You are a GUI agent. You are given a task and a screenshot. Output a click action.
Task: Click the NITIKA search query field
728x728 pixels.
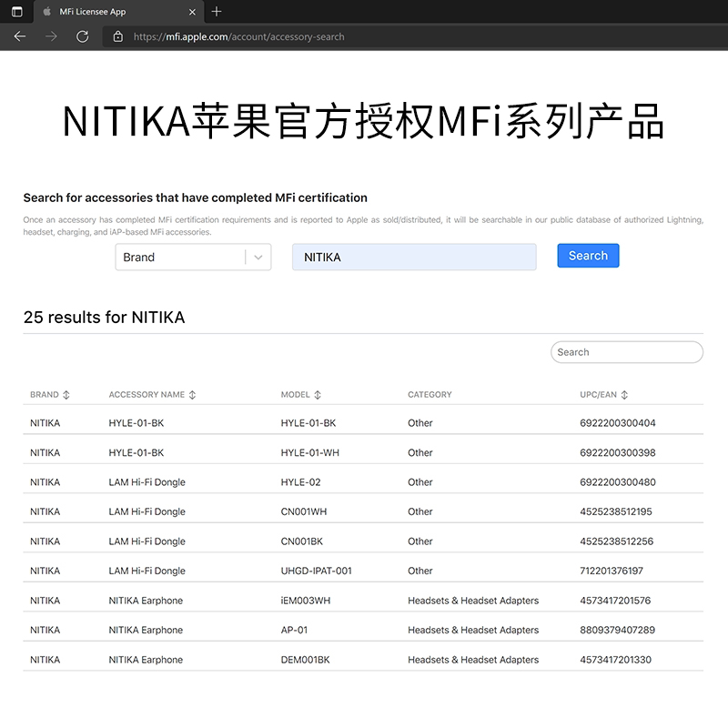[414, 257]
